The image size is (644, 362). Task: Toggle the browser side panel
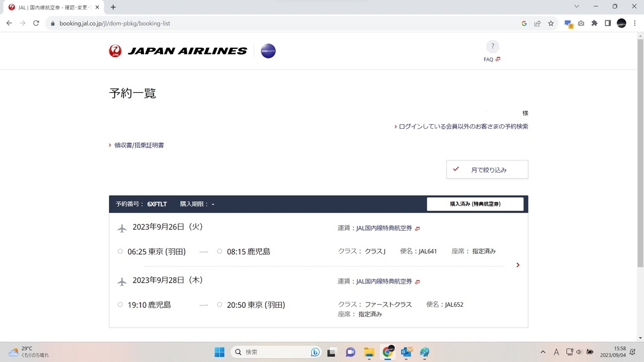click(608, 24)
